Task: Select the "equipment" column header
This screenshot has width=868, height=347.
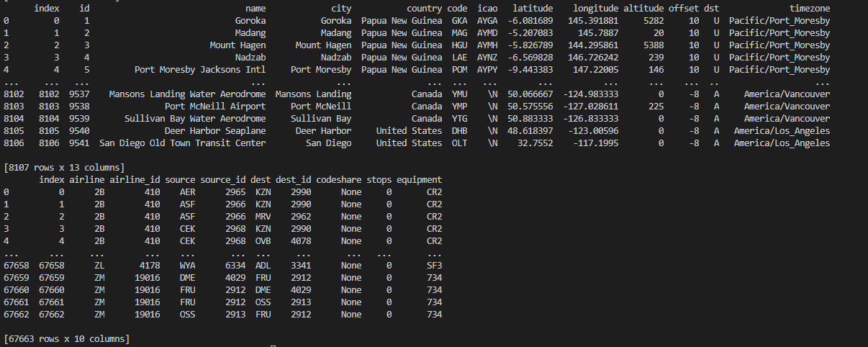Action: point(420,180)
